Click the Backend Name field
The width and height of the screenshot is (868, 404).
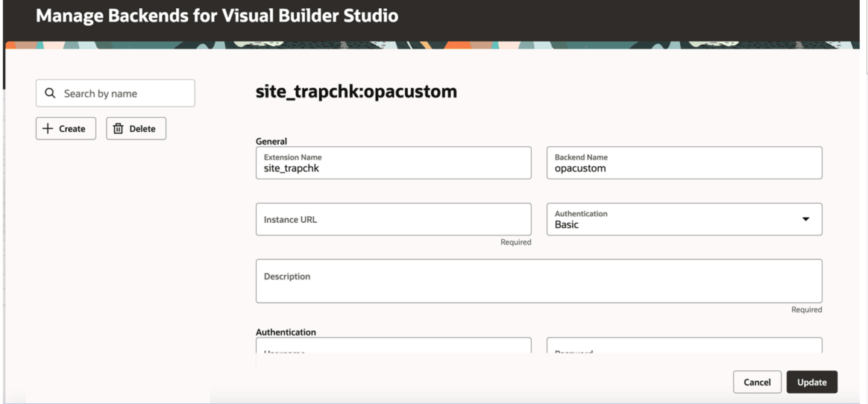tap(685, 162)
